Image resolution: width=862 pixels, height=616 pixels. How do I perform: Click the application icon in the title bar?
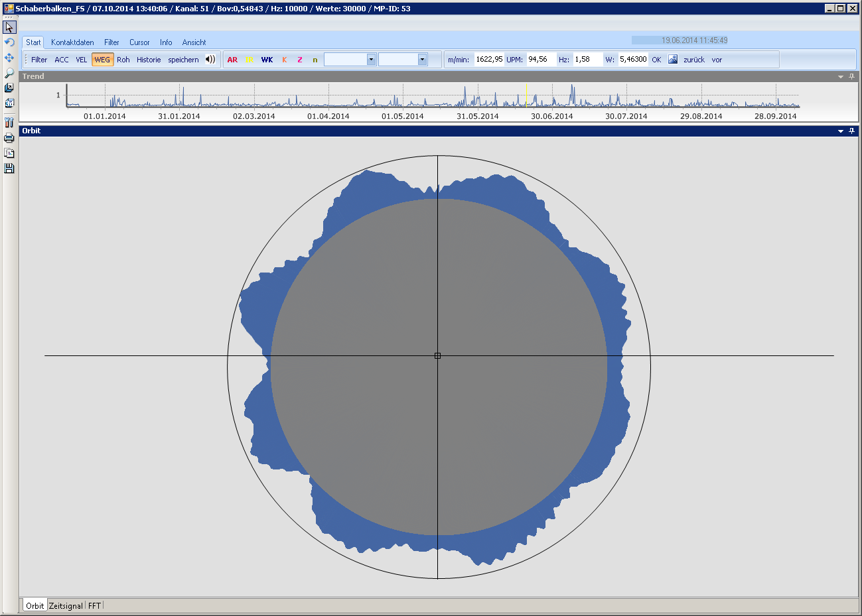[x=9, y=9]
